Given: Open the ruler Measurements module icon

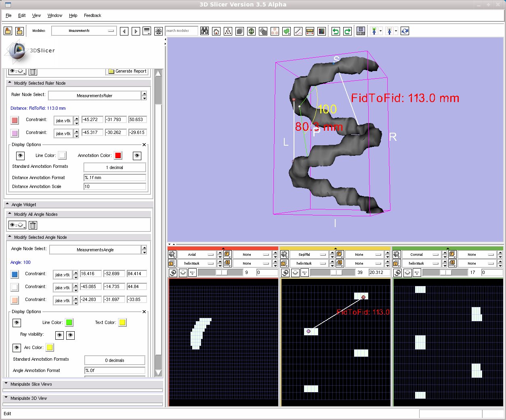Looking at the screenshot, I should click(x=310, y=31).
